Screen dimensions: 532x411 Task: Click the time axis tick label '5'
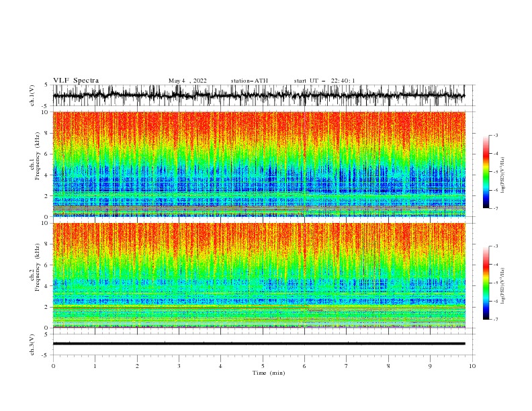(x=263, y=366)
